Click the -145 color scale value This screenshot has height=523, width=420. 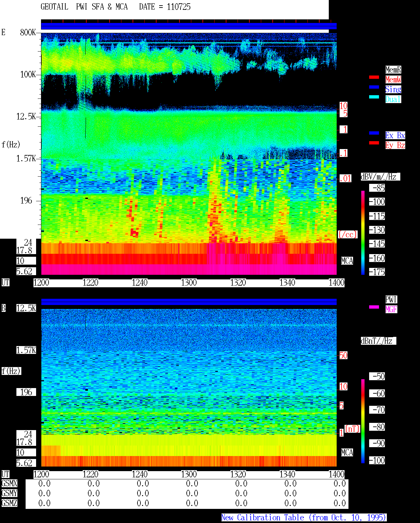[377, 244]
